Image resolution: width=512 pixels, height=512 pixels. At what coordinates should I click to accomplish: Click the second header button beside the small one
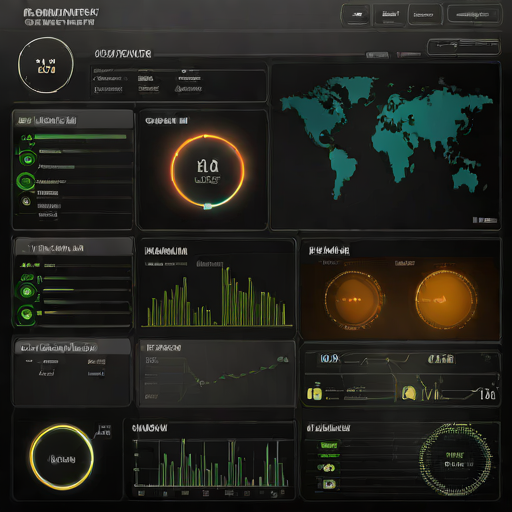click(390, 14)
